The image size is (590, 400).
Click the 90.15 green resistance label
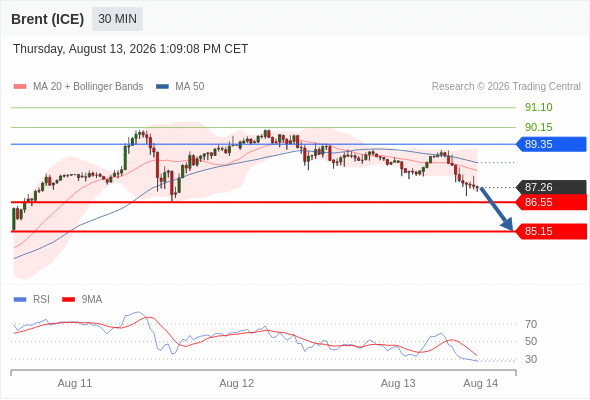click(538, 127)
